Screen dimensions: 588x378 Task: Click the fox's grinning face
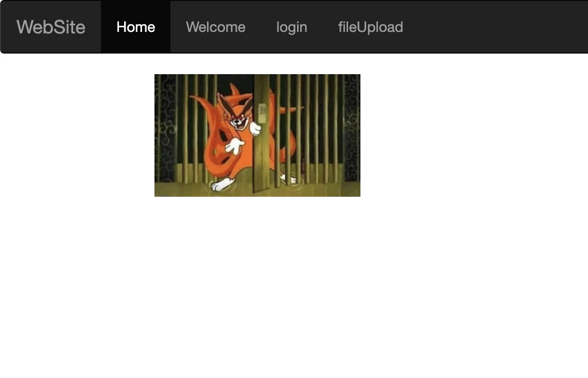point(238,122)
